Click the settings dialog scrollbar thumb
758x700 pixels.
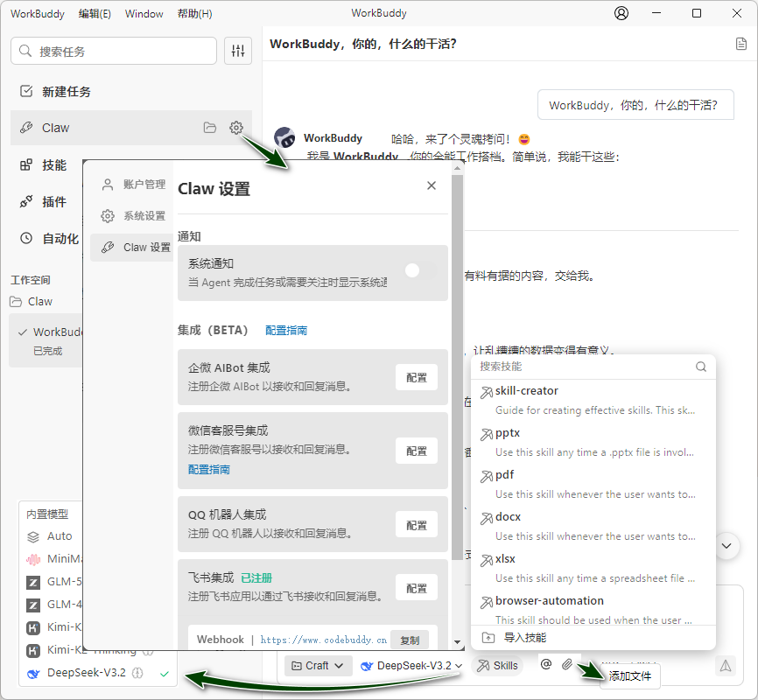457,367
